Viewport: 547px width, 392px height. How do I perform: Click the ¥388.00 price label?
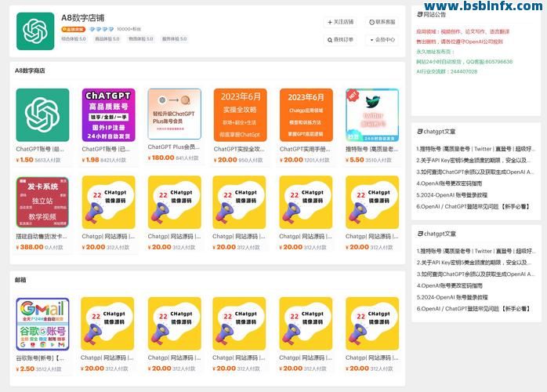30,247
